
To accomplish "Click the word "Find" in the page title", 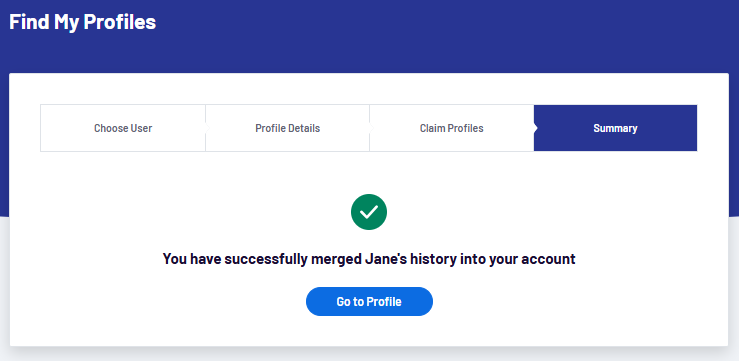I will coord(29,22).
